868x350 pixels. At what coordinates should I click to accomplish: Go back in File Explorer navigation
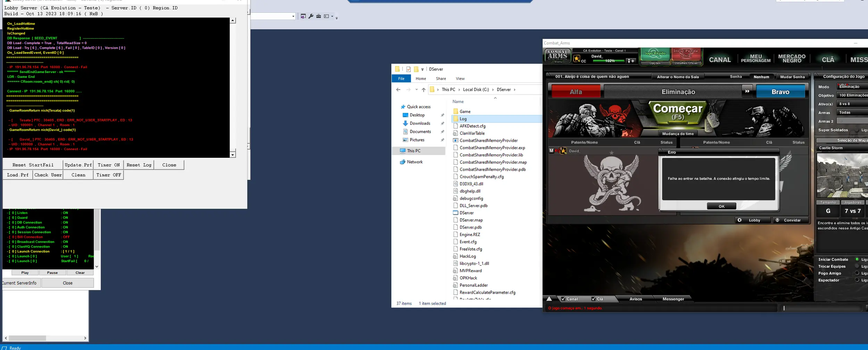coord(398,90)
